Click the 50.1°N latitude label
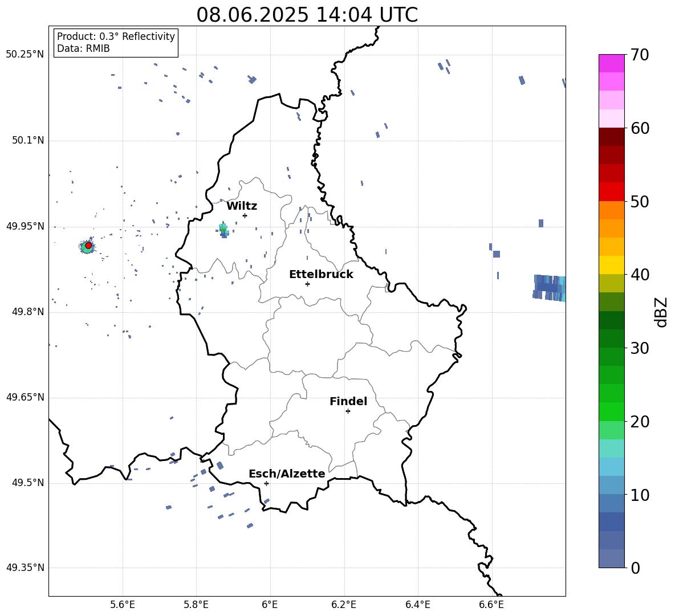Image resolution: width=675 pixels, height=616 pixels. (28, 141)
